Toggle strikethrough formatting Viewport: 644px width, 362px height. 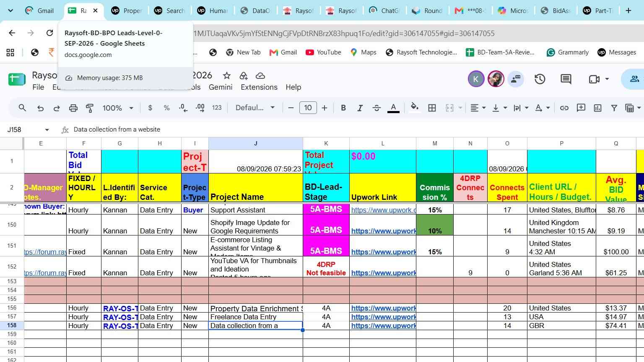click(377, 108)
